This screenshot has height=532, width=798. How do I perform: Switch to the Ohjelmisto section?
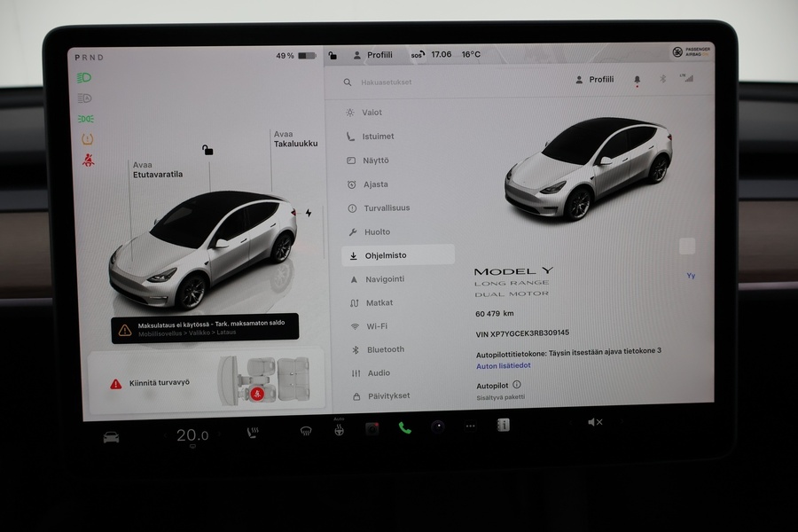pos(387,254)
